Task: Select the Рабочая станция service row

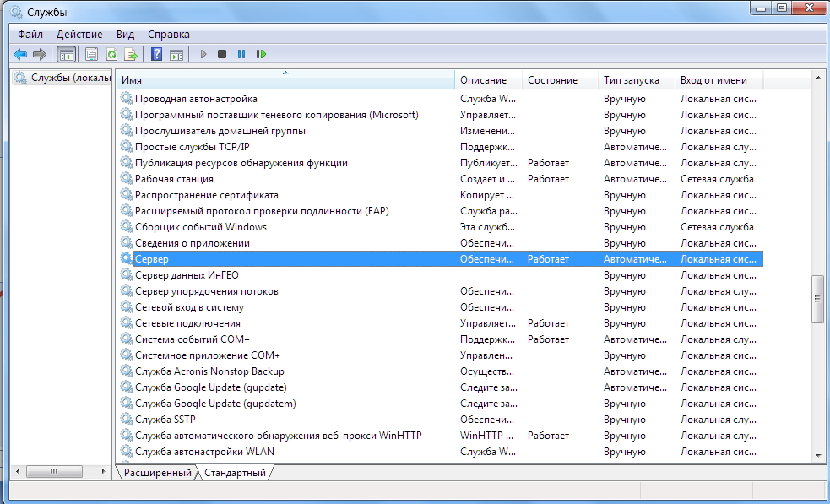Action: point(174,179)
